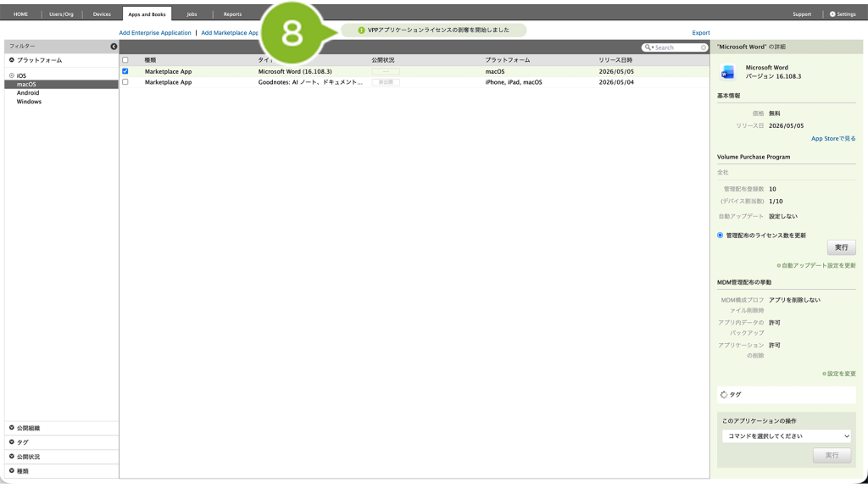
Task: Focus the Search input field
Action: coord(676,47)
